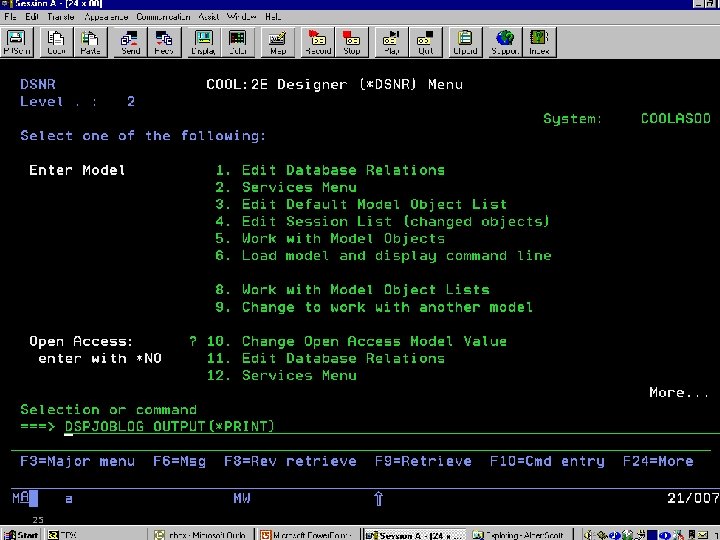Switch to Microsoft PowerPoint taskbar button
720x540 pixels.
pyautogui.click(x=307, y=534)
